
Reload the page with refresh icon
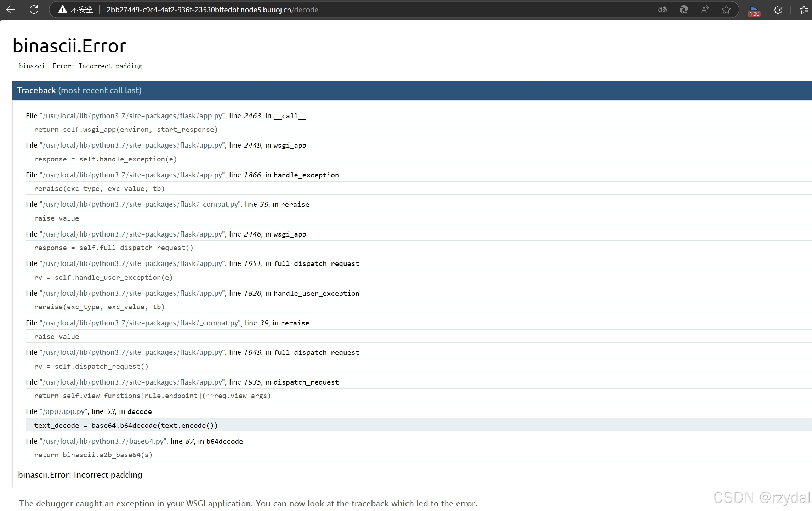coord(34,10)
